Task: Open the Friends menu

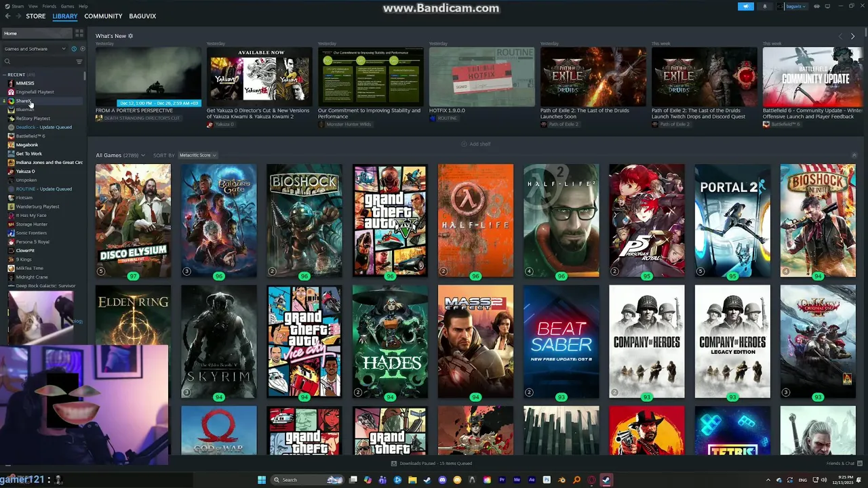Action: click(50, 6)
